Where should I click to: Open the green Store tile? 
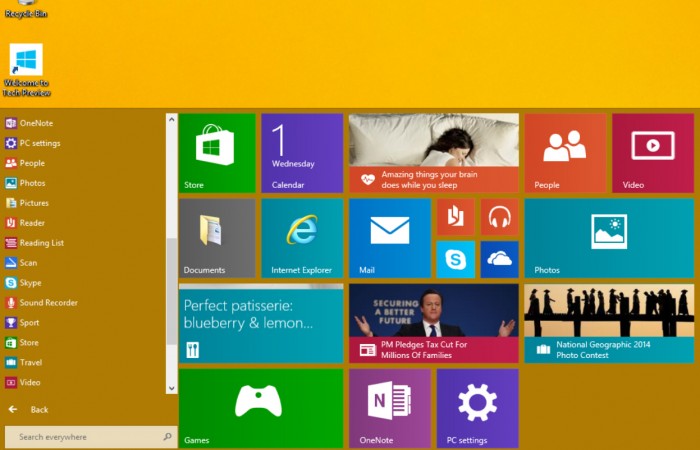[x=217, y=152]
